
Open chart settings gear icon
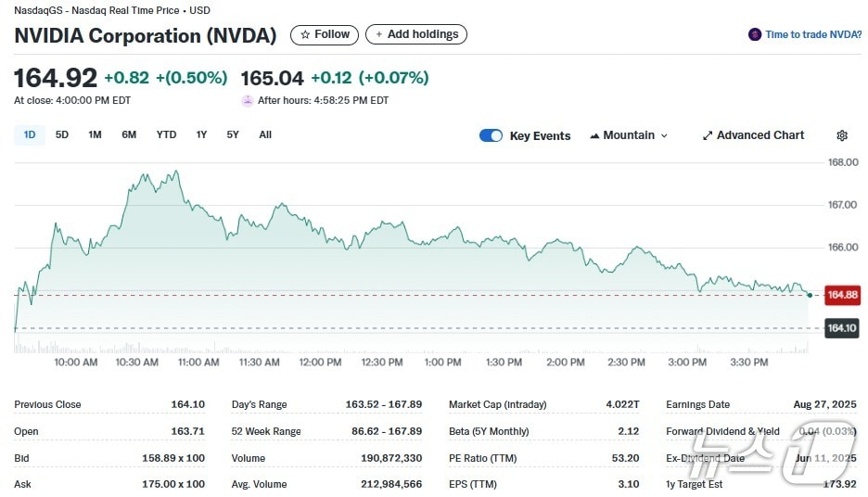842,135
